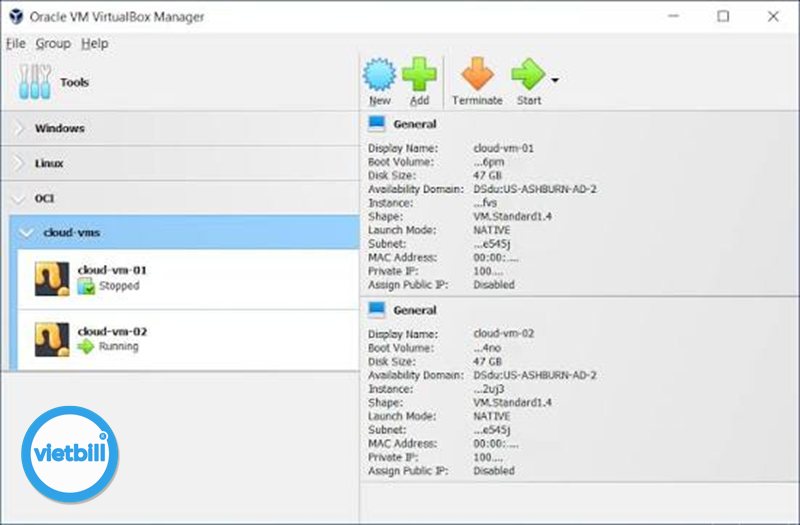This screenshot has height=525, width=800.
Task: Select the Windows group label
Action: click(x=60, y=128)
